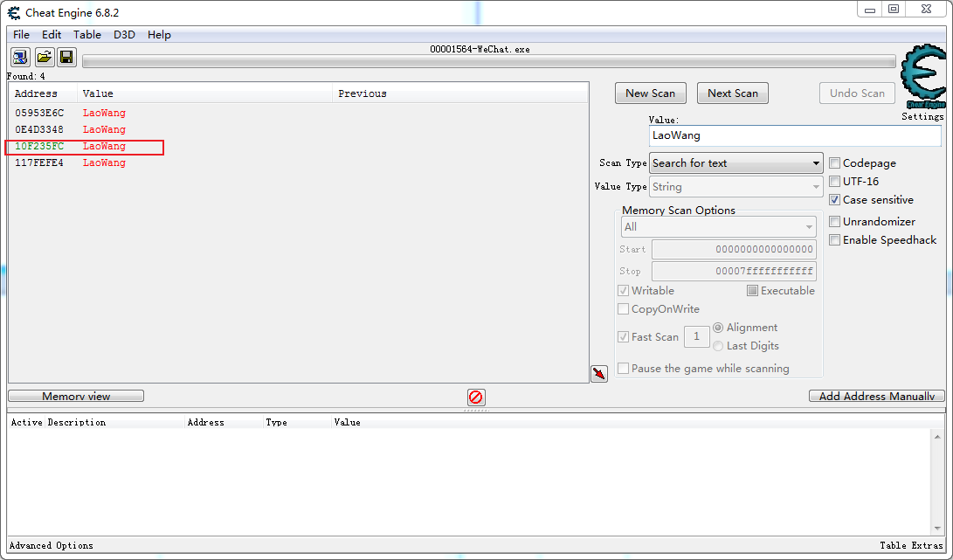Click the Stop address field
Viewport: 953px width, 560px height.
click(734, 271)
